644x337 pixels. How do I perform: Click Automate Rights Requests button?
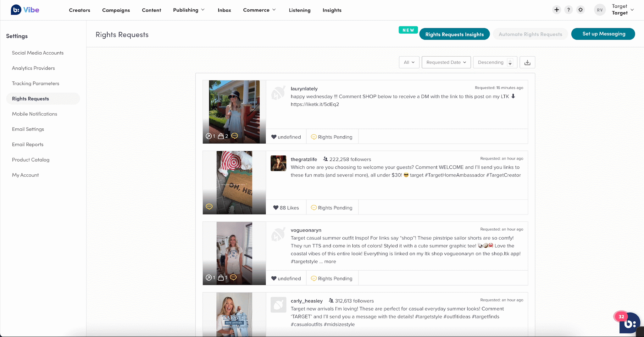point(530,34)
